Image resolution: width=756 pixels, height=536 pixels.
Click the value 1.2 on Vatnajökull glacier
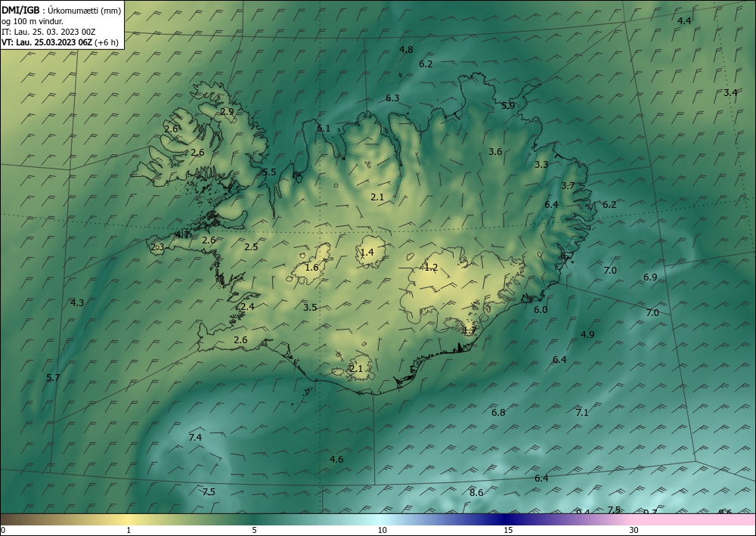pyautogui.click(x=431, y=268)
